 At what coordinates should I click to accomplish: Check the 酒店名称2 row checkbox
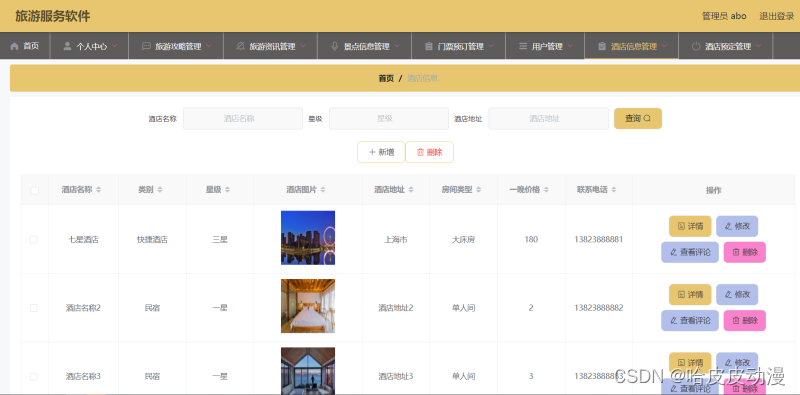(x=34, y=308)
